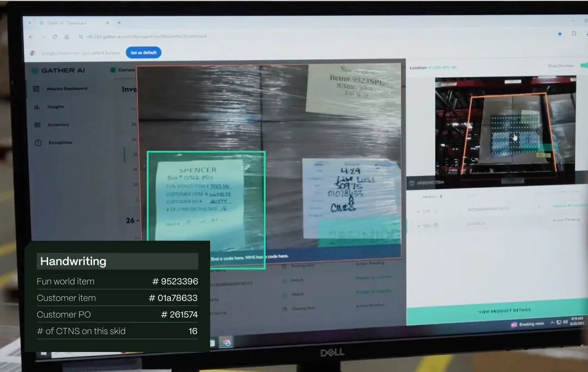The height and width of the screenshot is (372, 588).
Task: Click the taskbar clock showing 9:19 AM
Action: click(x=577, y=321)
